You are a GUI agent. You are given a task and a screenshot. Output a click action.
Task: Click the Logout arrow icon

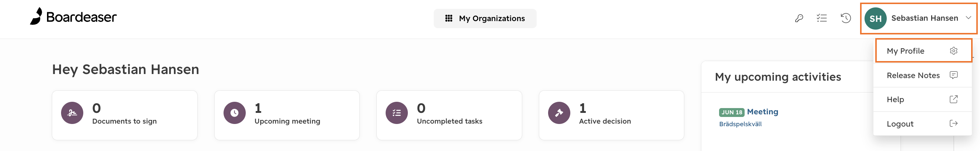coord(953,123)
